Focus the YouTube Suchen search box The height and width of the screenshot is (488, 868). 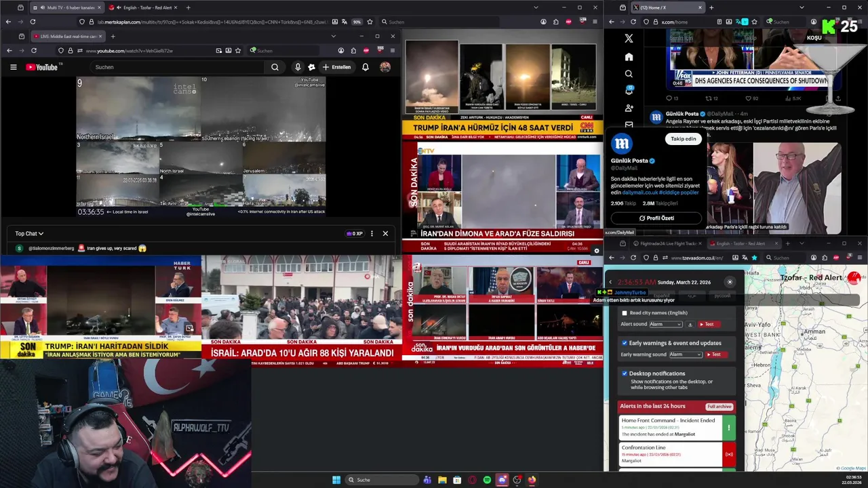pos(178,67)
